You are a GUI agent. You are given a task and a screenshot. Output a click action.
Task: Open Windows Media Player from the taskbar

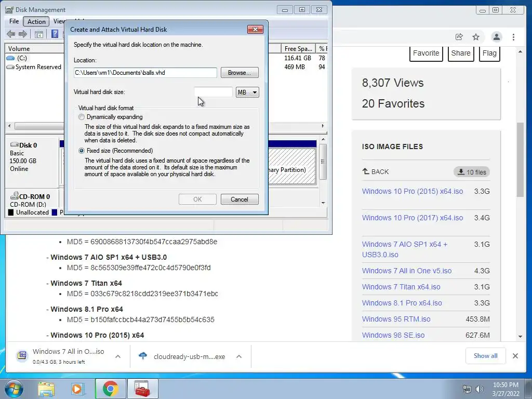point(77,389)
